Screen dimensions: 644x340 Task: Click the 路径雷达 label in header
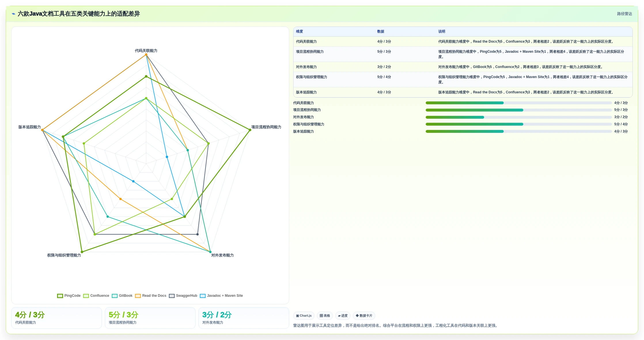point(624,14)
